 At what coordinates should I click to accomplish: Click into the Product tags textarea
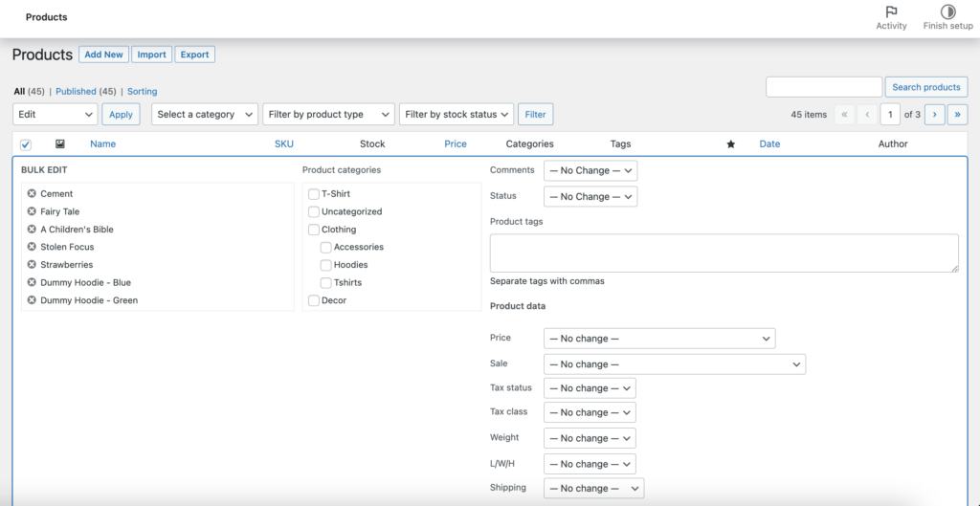point(724,253)
